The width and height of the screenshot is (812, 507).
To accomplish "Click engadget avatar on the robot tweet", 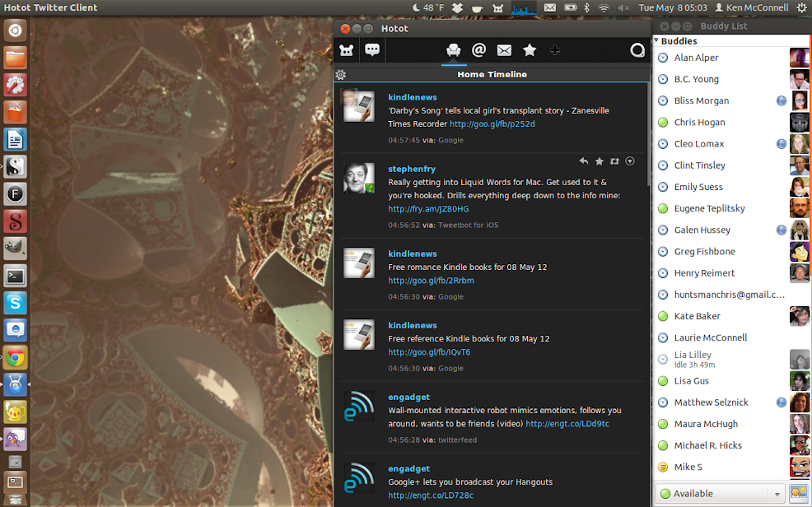I will pyautogui.click(x=359, y=406).
